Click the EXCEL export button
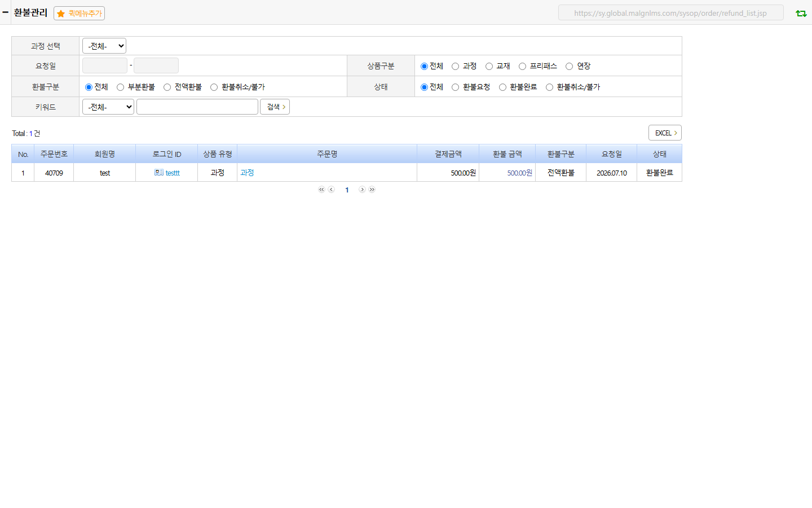Screen dimensions: 812x508 point(665,133)
